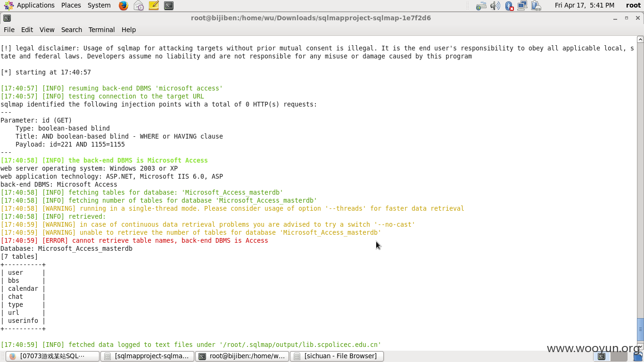The width and height of the screenshot is (644, 362).
Task: Open the terminal Help menu
Action: (129, 29)
